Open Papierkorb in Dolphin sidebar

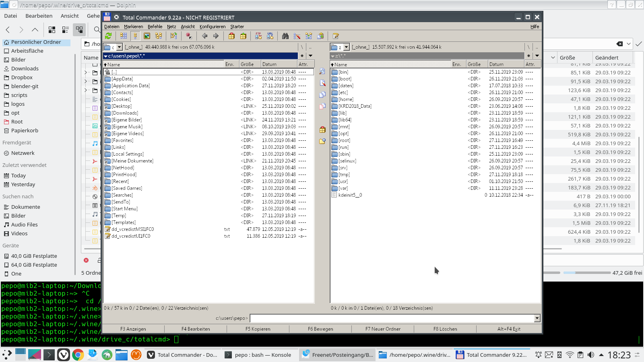coord(25,130)
